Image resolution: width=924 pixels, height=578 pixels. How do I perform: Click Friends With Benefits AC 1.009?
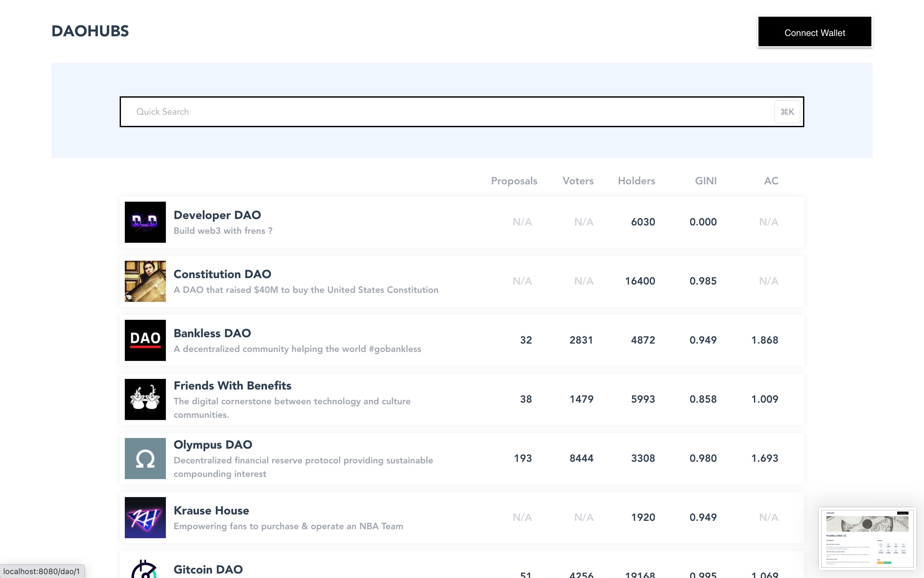click(x=765, y=399)
